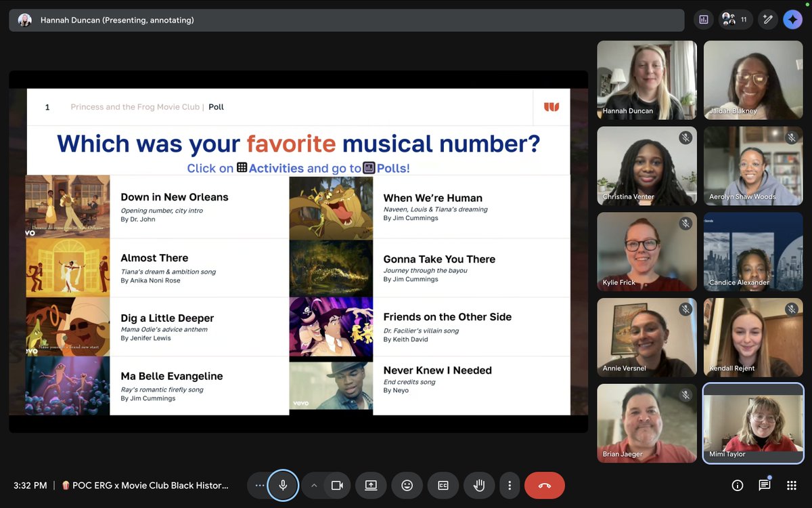Click the Ma Belle Evangeline title
The height and width of the screenshot is (508, 812).
(x=172, y=376)
